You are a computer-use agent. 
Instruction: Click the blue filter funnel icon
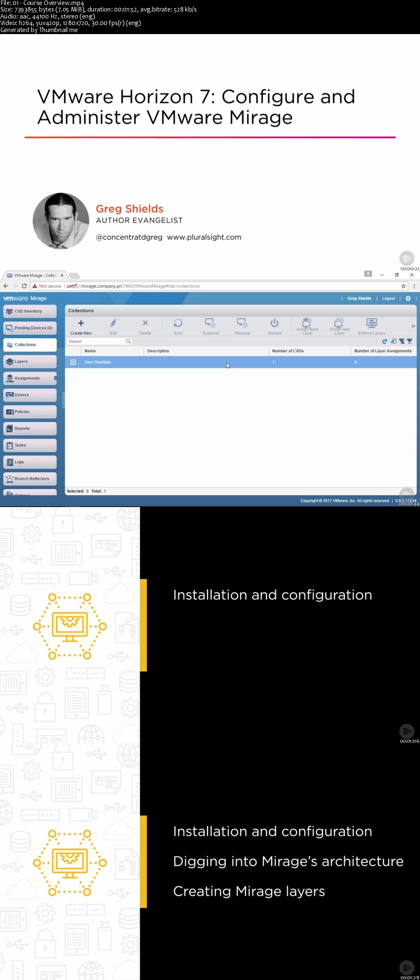coord(410,341)
